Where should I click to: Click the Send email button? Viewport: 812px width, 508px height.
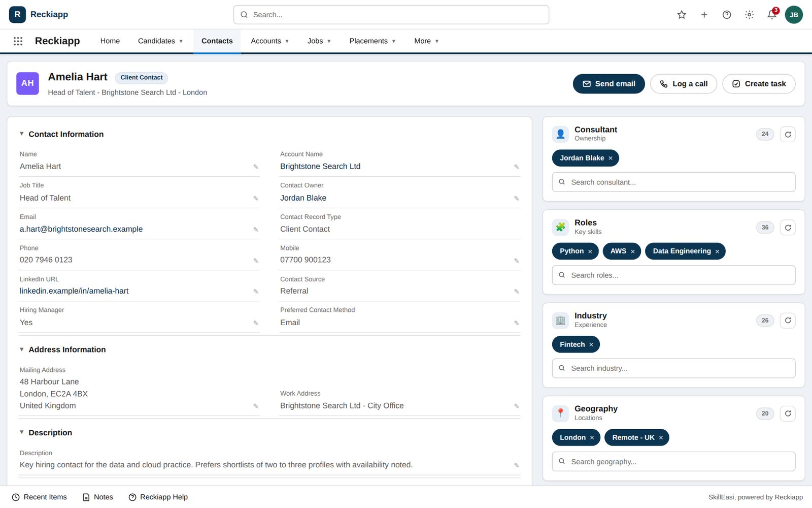[x=609, y=84]
